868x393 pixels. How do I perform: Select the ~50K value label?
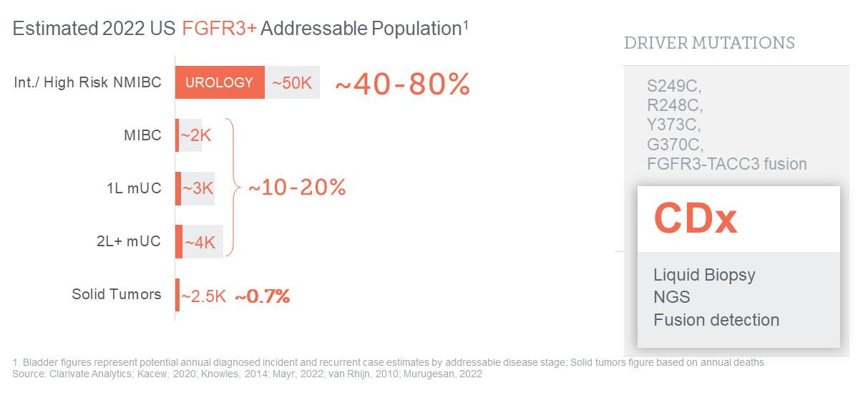coord(292,82)
